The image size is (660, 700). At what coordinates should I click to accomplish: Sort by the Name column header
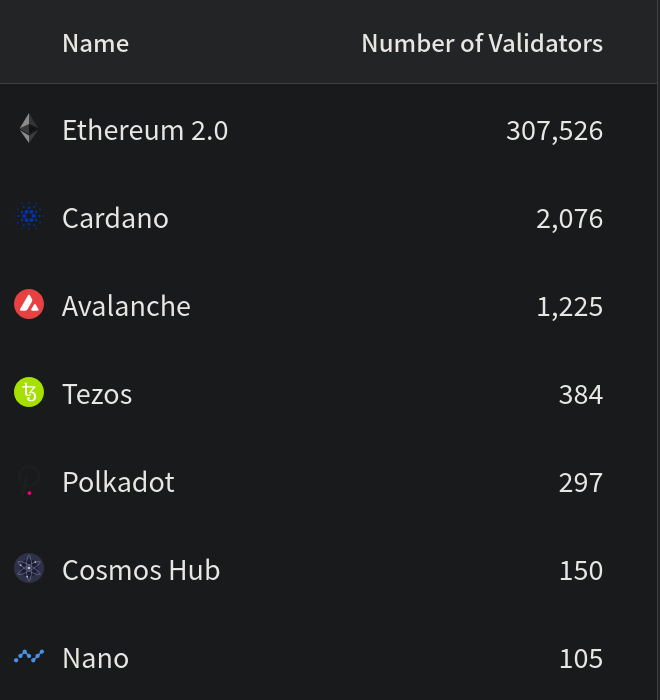[x=95, y=43]
